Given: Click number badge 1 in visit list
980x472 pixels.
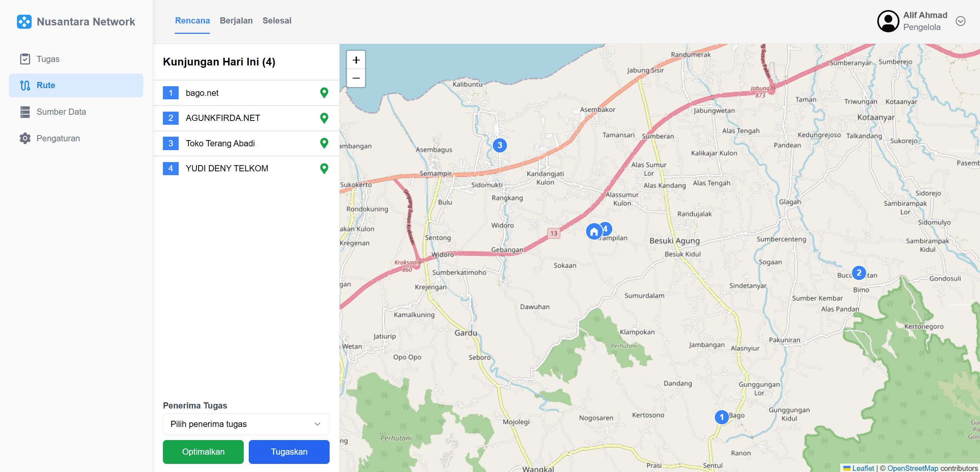Looking at the screenshot, I should 171,93.
